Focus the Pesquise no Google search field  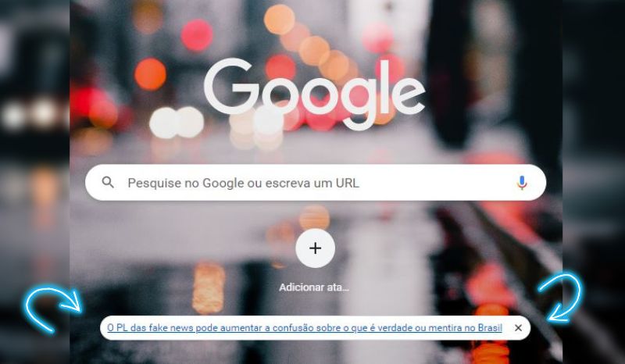(316, 183)
